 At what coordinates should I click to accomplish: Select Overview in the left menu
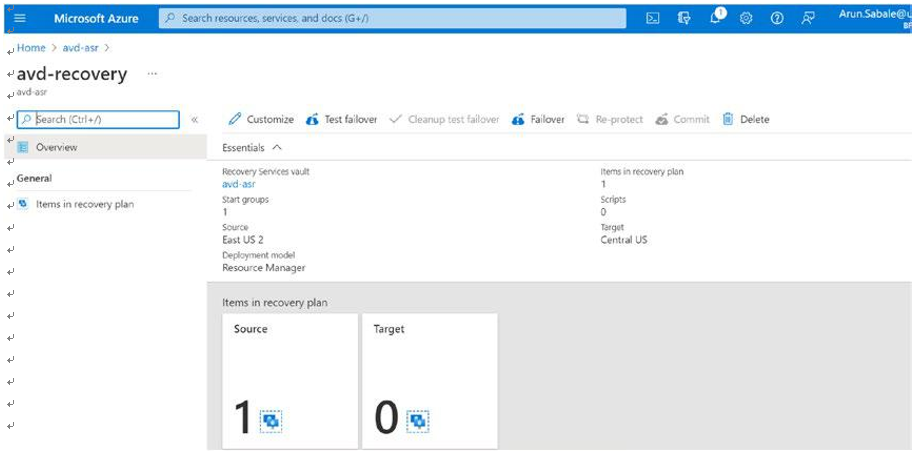click(106, 147)
